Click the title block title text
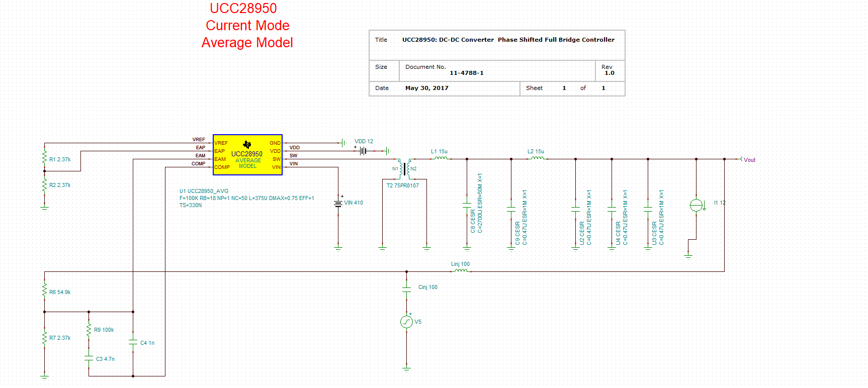Screen dimensions: 868x388 (508, 40)
